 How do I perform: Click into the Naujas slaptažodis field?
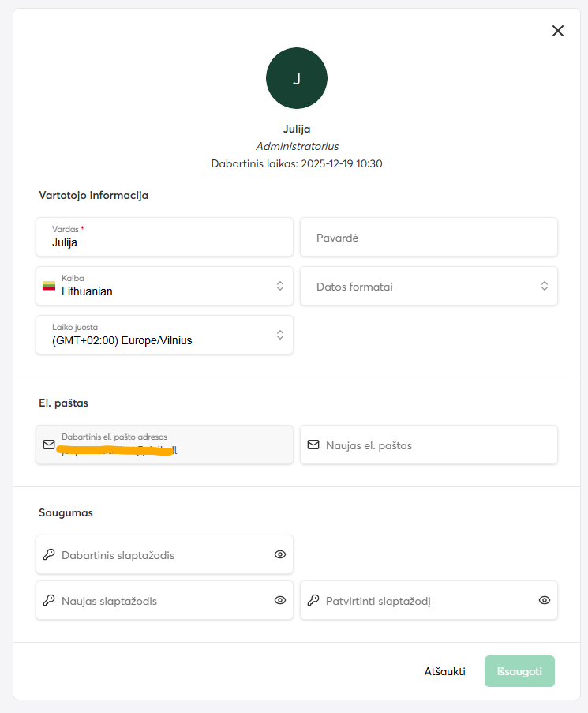click(158, 601)
